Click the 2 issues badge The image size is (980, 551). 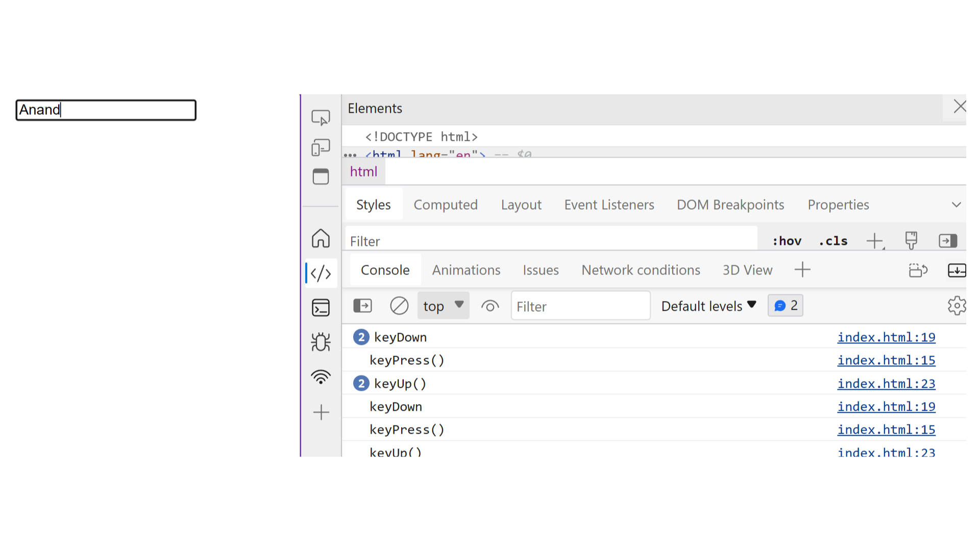tap(785, 306)
